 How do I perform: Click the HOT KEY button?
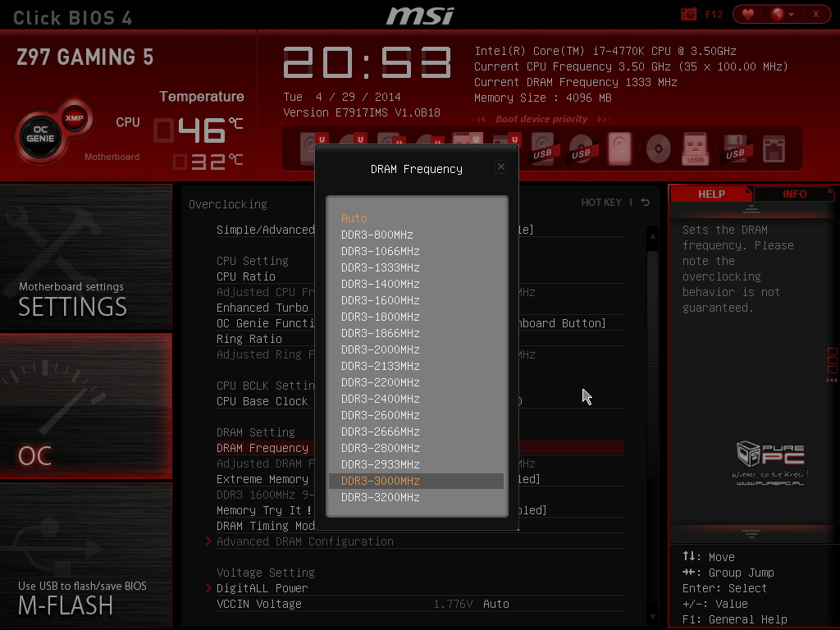pos(601,203)
